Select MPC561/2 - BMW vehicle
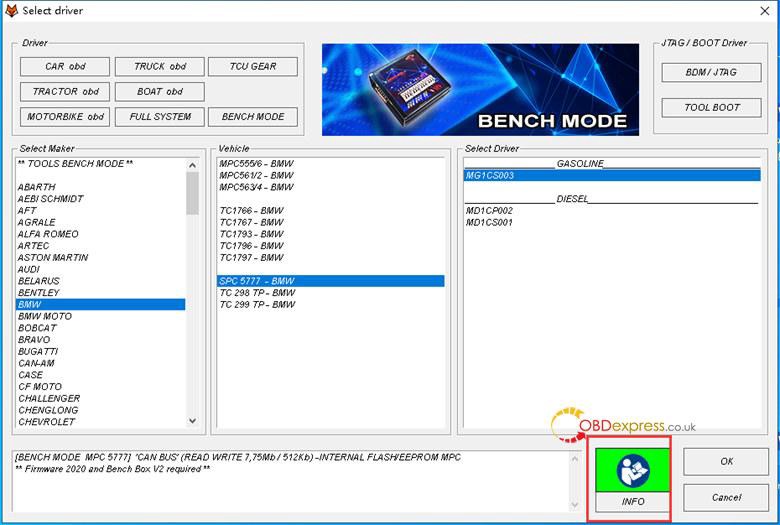780x525 pixels. point(331,176)
